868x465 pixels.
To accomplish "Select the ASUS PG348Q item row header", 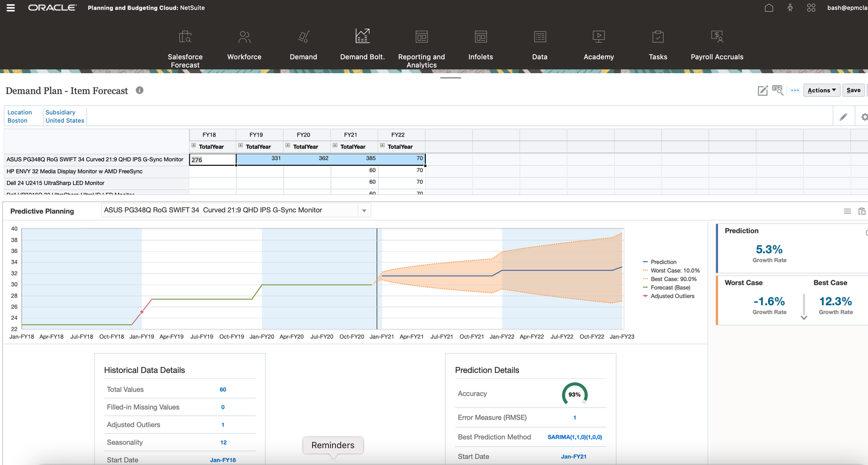I will click(x=96, y=159).
